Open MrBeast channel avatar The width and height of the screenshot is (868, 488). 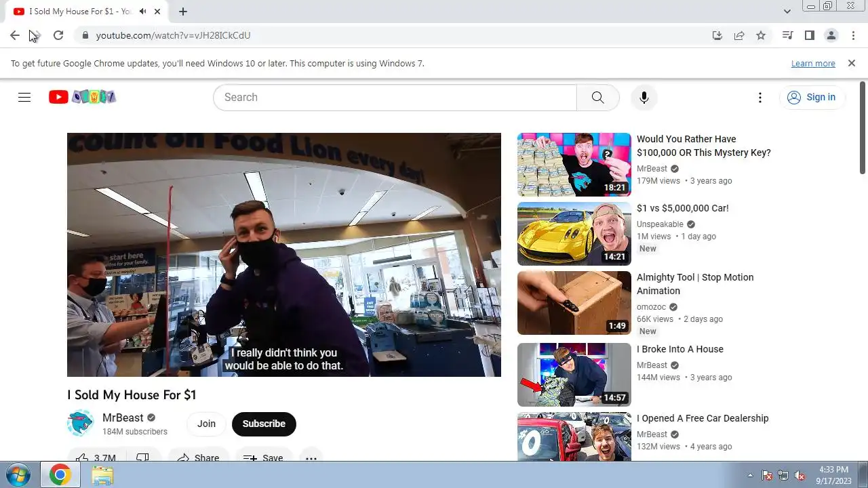click(80, 424)
